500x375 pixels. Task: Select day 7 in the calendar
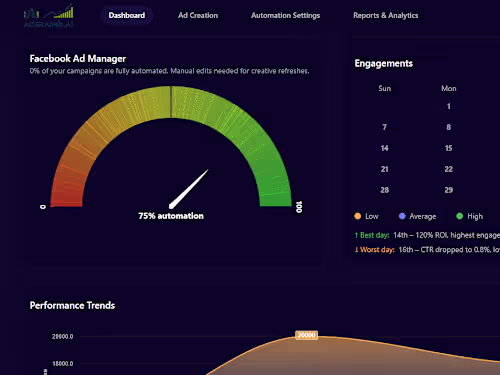[x=384, y=127]
